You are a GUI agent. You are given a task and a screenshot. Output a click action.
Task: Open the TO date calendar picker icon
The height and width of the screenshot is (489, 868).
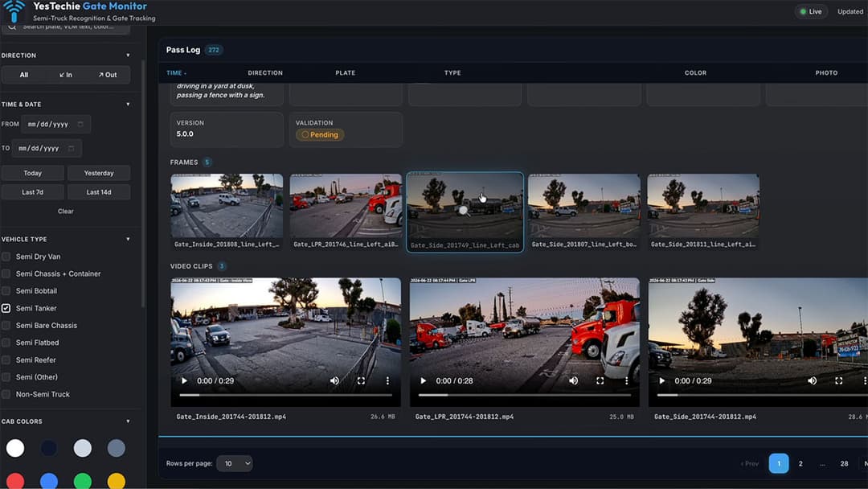[71, 149]
